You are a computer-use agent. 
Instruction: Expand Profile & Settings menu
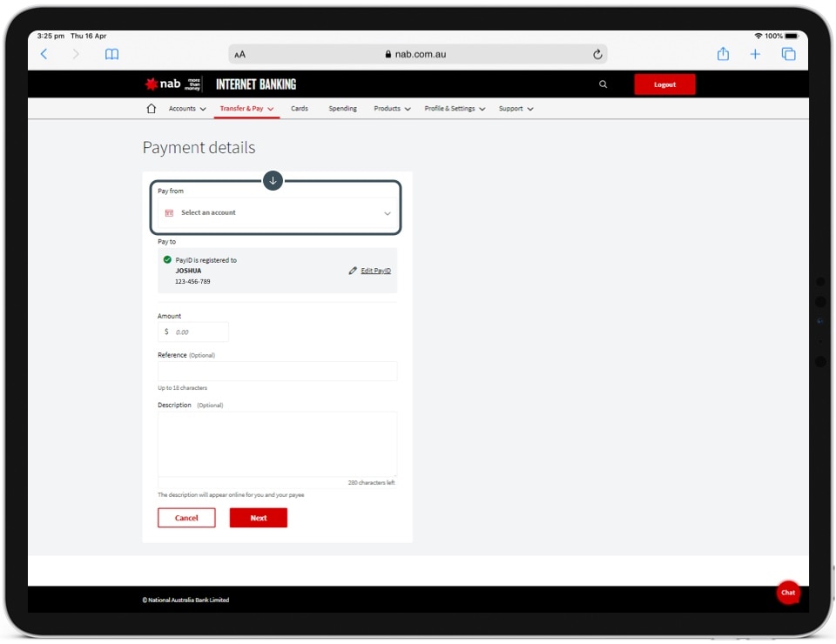click(455, 109)
